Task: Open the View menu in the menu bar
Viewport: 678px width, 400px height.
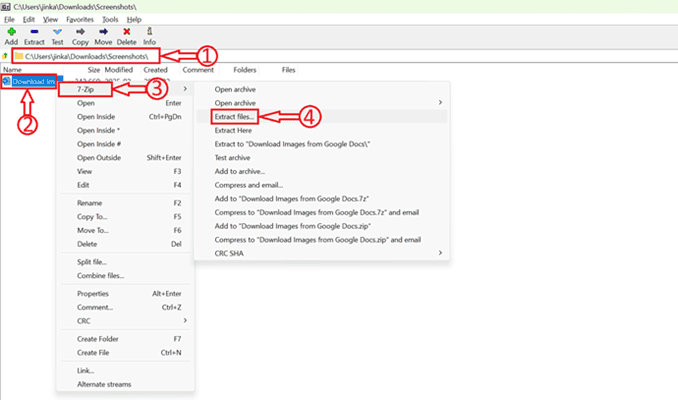Action: pos(50,19)
